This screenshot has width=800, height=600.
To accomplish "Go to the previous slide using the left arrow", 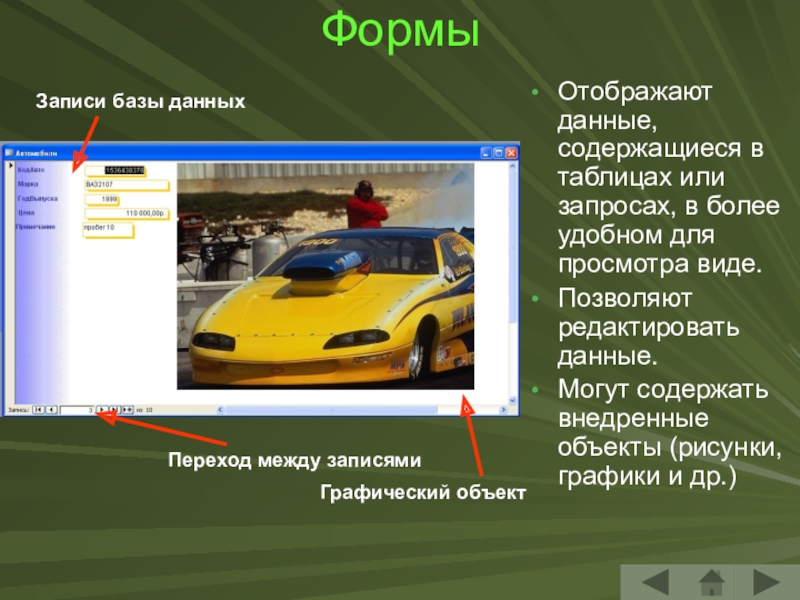I will pyautogui.click(x=656, y=583).
